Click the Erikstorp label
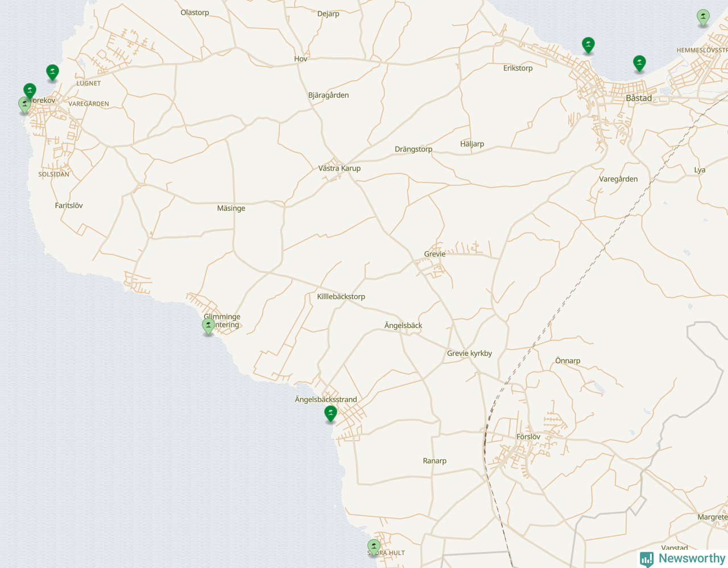 pyautogui.click(x=518, y=68)
